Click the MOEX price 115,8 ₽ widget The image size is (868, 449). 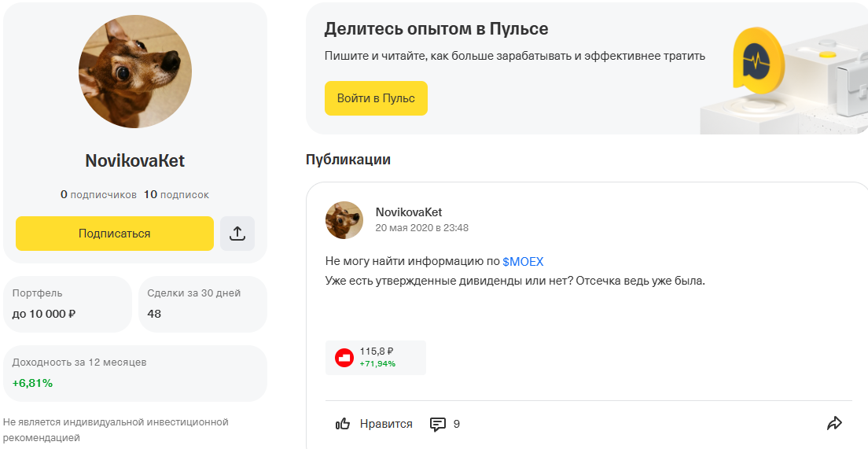[377, 357]
